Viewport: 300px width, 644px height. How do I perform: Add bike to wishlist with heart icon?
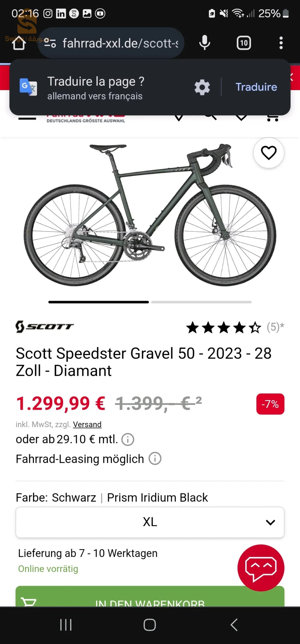click(268, 153)
